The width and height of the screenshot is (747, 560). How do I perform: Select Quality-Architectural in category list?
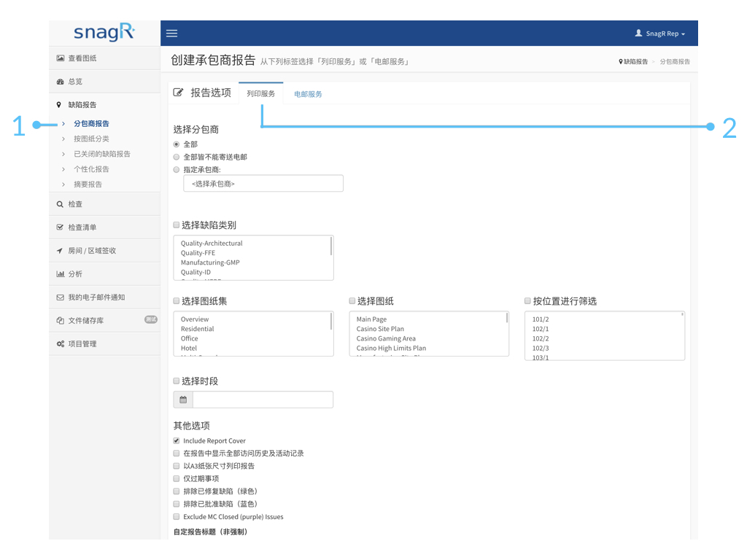(212, 244)
